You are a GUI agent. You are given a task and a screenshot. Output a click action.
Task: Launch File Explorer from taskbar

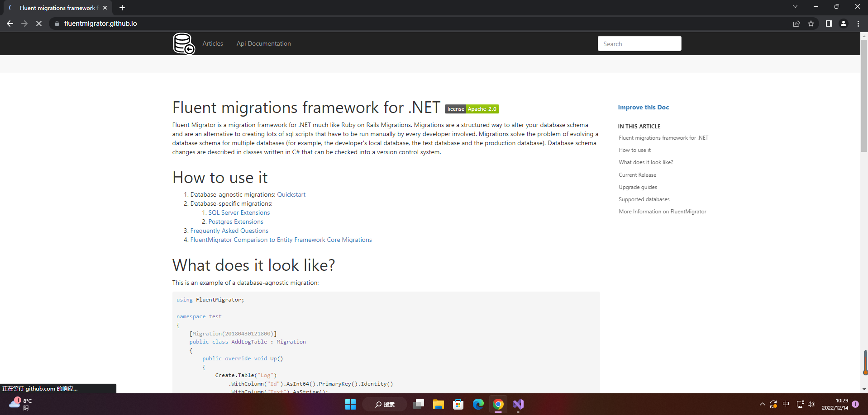click(x=439, y=404)
